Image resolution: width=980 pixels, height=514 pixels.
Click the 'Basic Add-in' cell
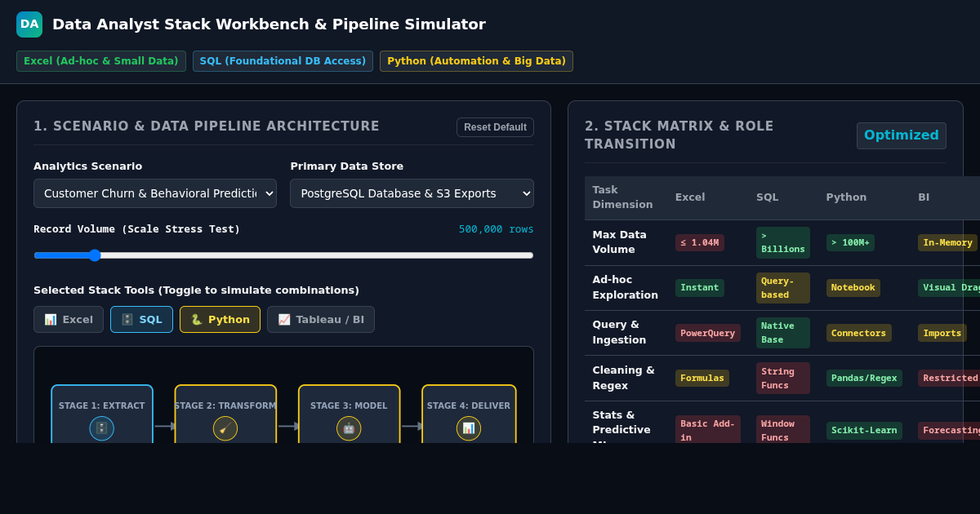[708, 430]
